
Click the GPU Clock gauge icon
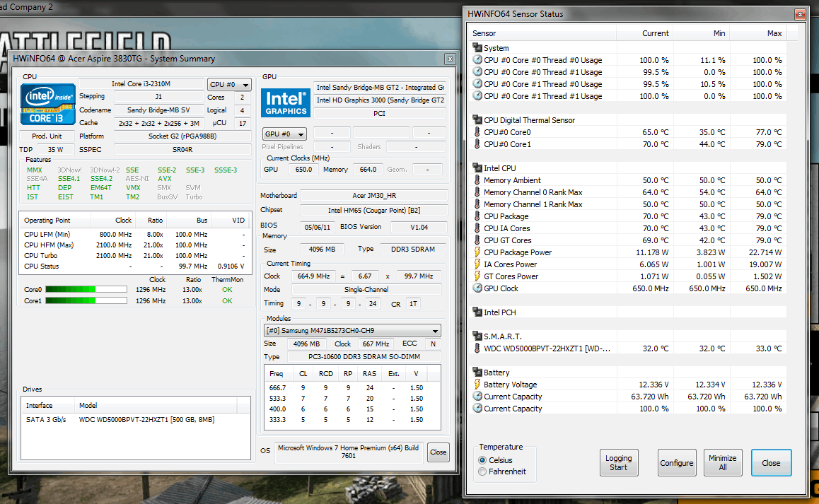477,288
